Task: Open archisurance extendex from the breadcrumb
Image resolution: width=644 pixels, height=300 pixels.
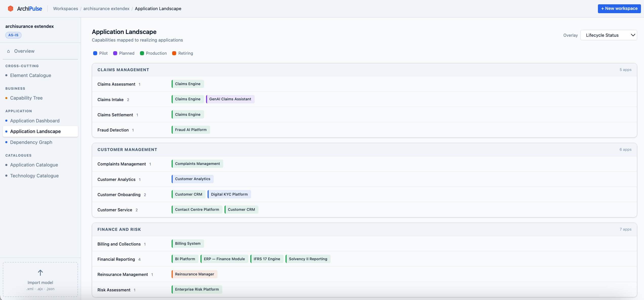Action: click(106, 8)
